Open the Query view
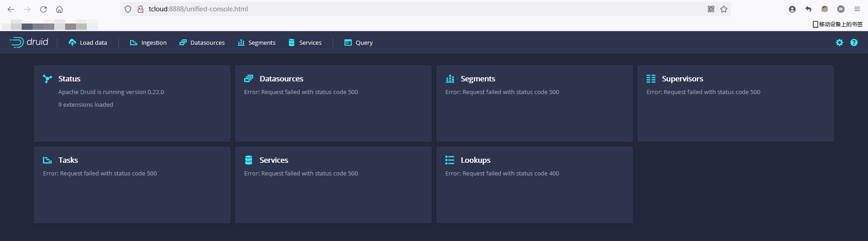 click(x=359, y=43)
